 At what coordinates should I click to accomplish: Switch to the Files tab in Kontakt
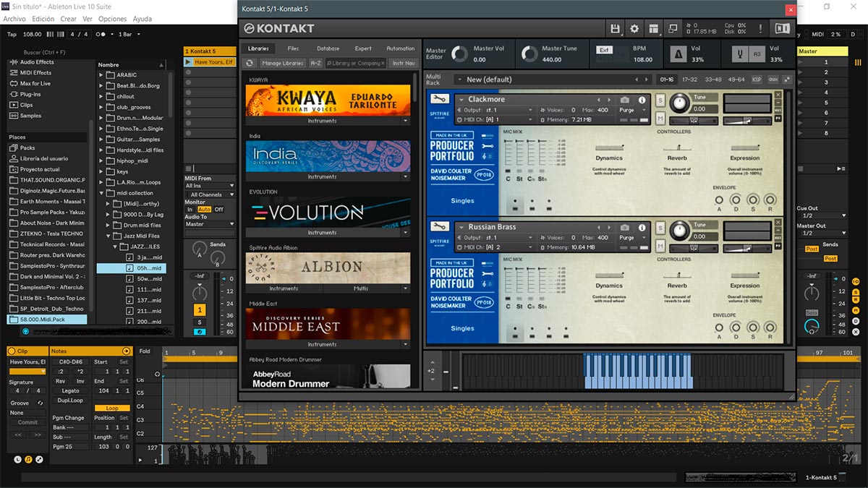pos(293,48)
